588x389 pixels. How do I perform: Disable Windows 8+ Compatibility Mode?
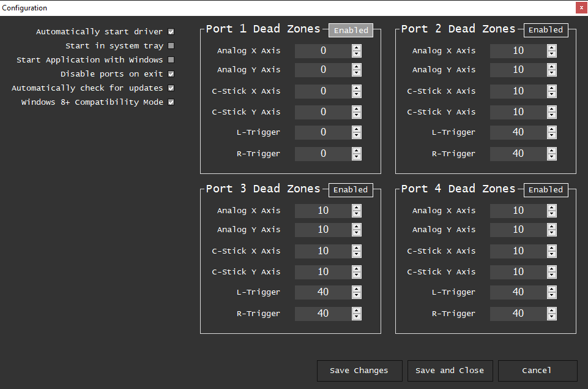click(170, 102)
